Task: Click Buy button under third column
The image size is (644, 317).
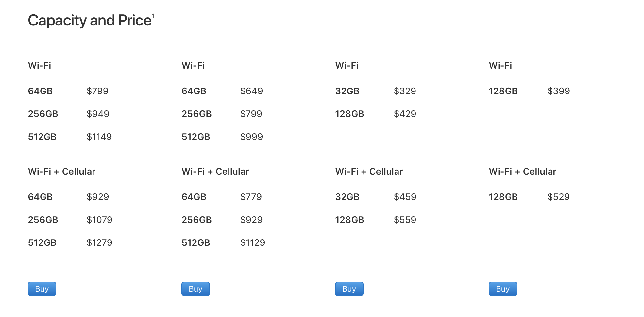Action: pyautogui.click(x=349, y=289)
